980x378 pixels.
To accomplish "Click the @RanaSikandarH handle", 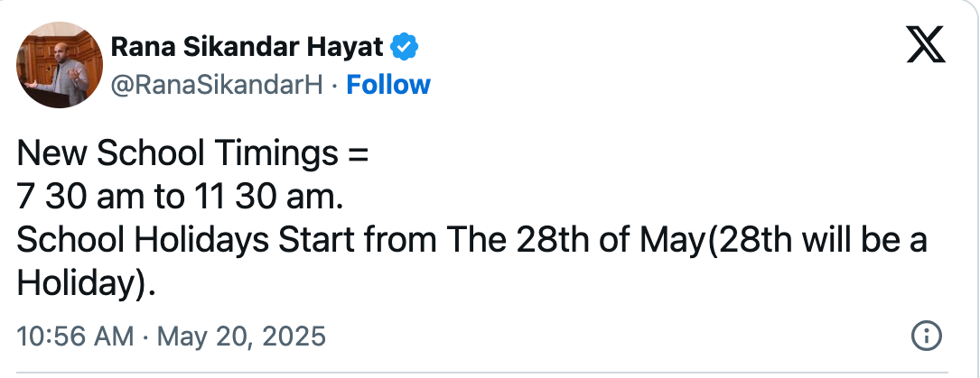I will click(216, 85).
